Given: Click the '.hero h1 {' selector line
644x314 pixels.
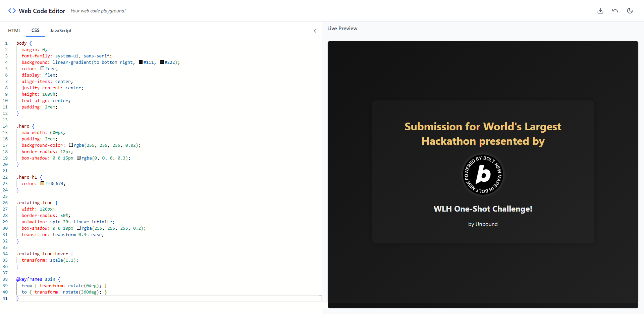Looking at the screenshot, I should tap(30, 177).
